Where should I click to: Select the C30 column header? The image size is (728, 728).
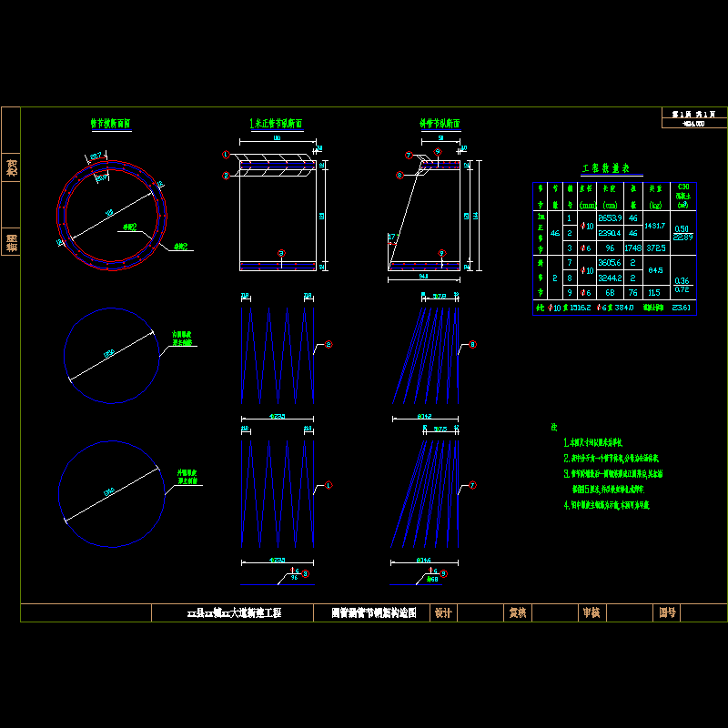pyautogui.click(x=683, y=187)
